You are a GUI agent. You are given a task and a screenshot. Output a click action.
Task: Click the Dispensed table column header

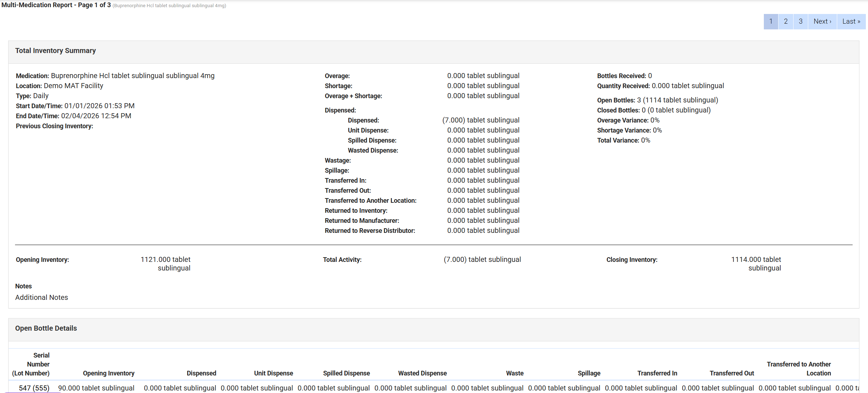201,373
